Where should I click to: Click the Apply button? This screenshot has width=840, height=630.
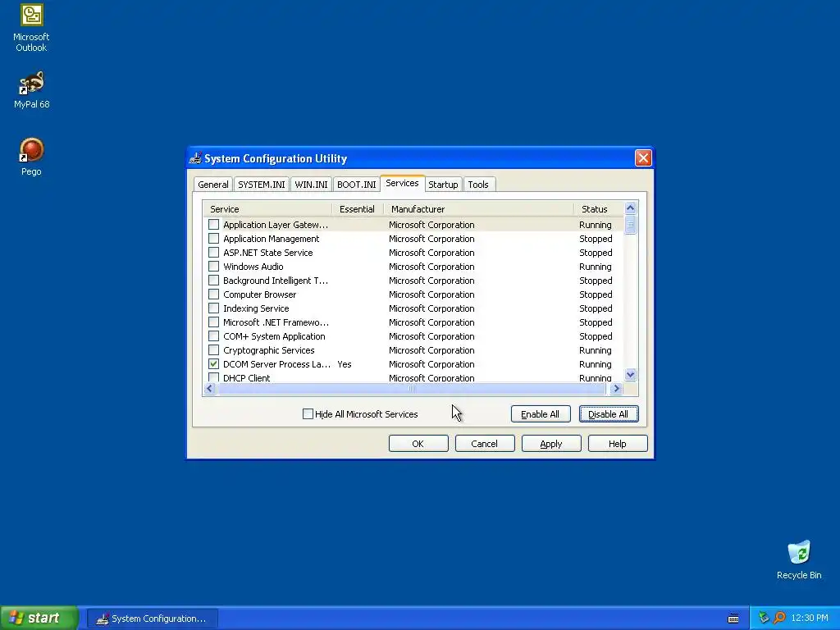tap(551, 444)
